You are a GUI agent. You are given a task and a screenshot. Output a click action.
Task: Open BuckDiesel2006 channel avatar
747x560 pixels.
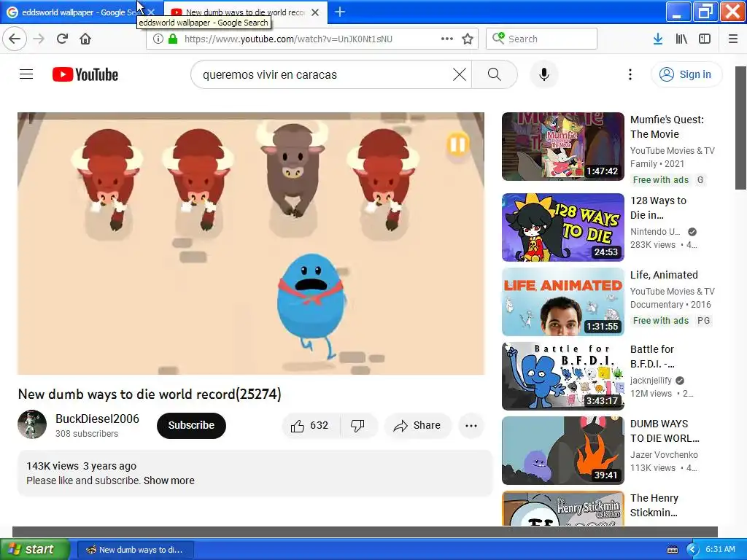click(x=32, y=424)
